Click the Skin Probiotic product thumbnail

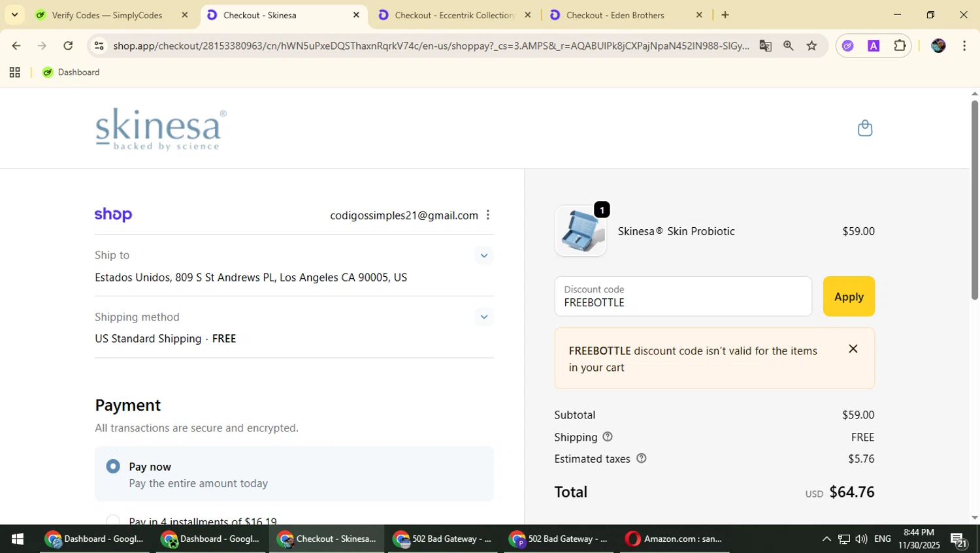point(581,231)
